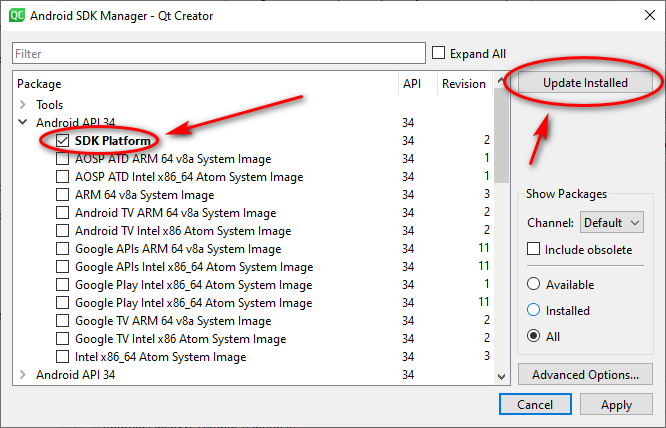666x428 pixels.
Task: Click the Package column header
Action: [x=39, y=84]
